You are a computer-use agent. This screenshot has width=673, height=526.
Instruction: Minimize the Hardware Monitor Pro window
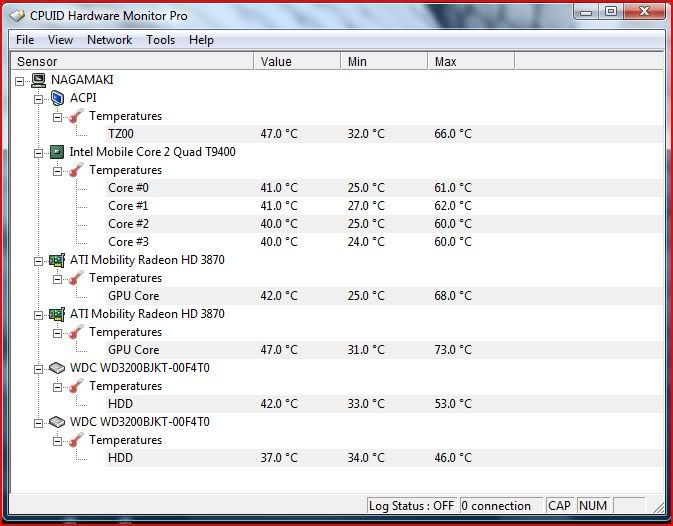point(586,12)
